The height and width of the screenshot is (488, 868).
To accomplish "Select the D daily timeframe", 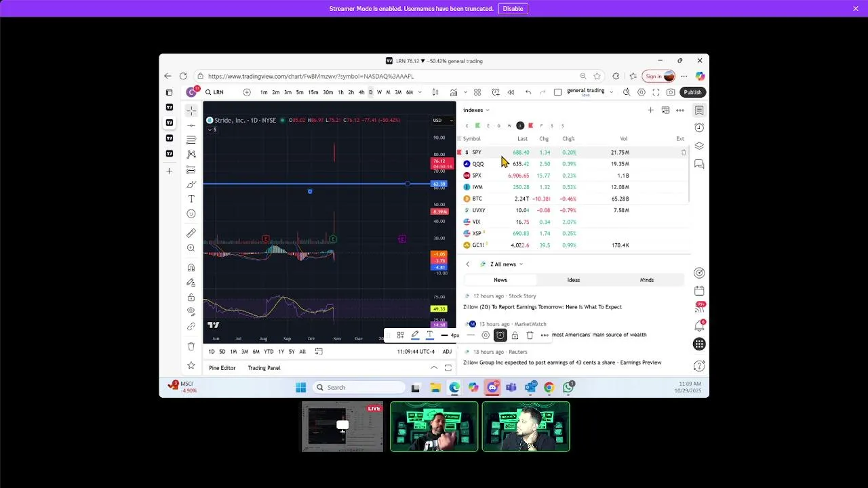I will pyautogui.click(x=370, y=92).
